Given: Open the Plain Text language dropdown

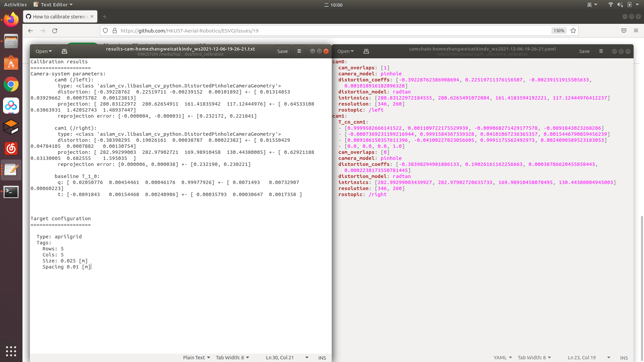Looking at the screenshot, I should (196, 358).
